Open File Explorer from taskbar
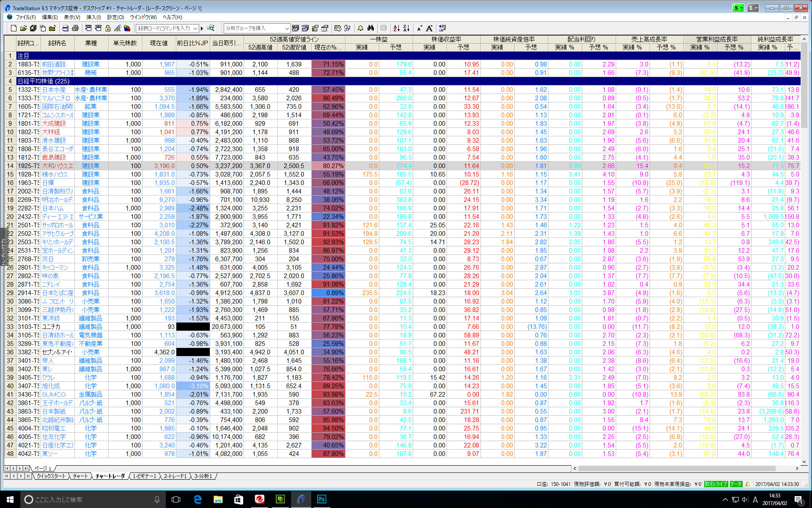Viewport: 812px width, 508px height. pyautogui.click(x=218, y=500)
